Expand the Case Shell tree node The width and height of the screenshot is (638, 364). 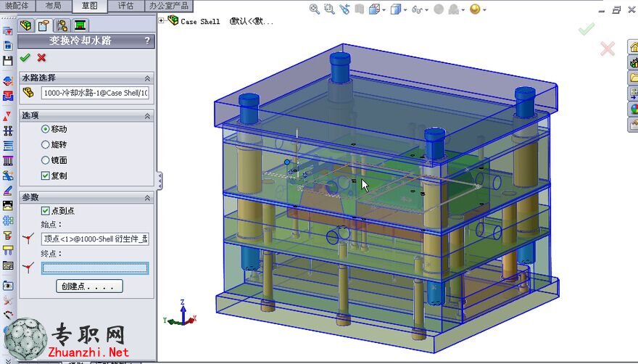tap(162, 20)
